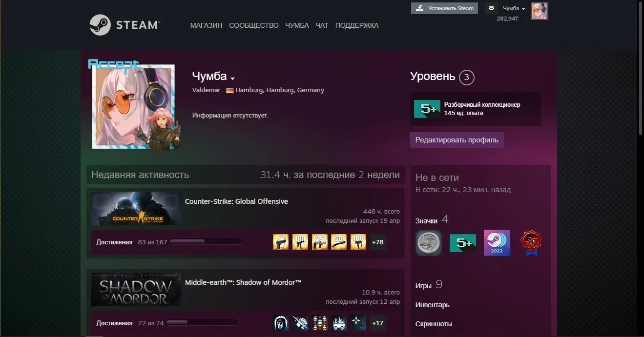Click the Недавняя активность header
Image resolution: width=644 pixels, height=337 pixels.
click(x=140, y=175)
